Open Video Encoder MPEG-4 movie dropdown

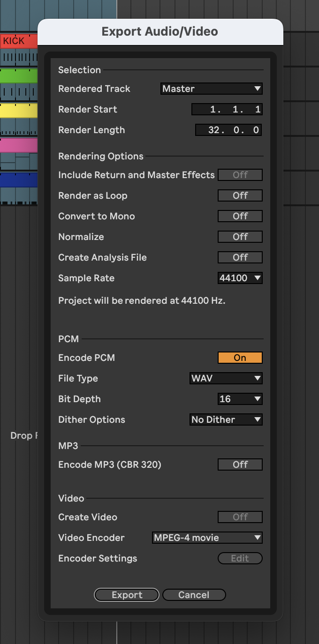(207, 538)
